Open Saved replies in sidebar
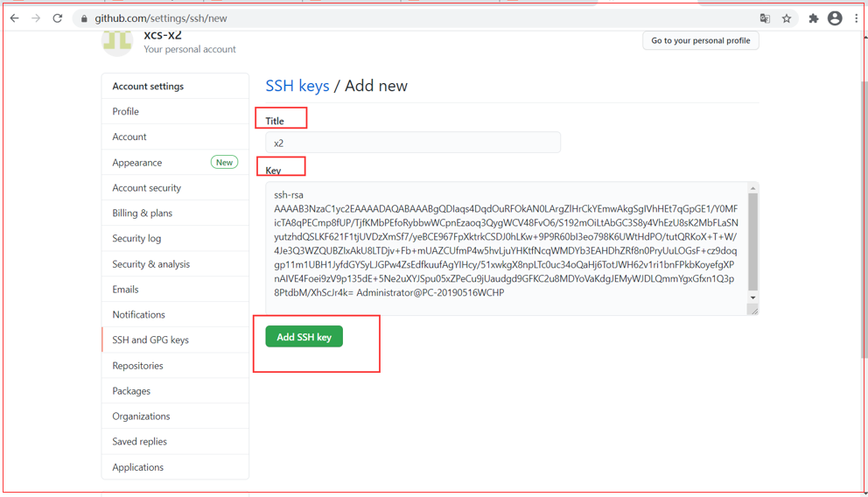Screen dimensions: 868x497 point(176,442)
